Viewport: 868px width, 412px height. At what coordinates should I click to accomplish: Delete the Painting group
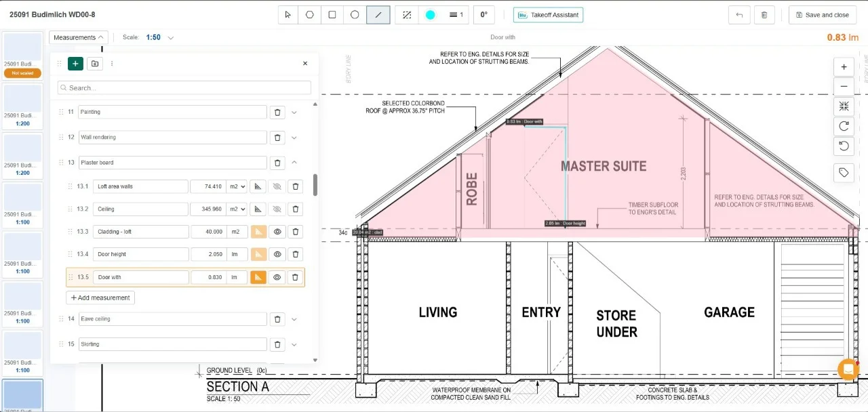tap(277, 112)
